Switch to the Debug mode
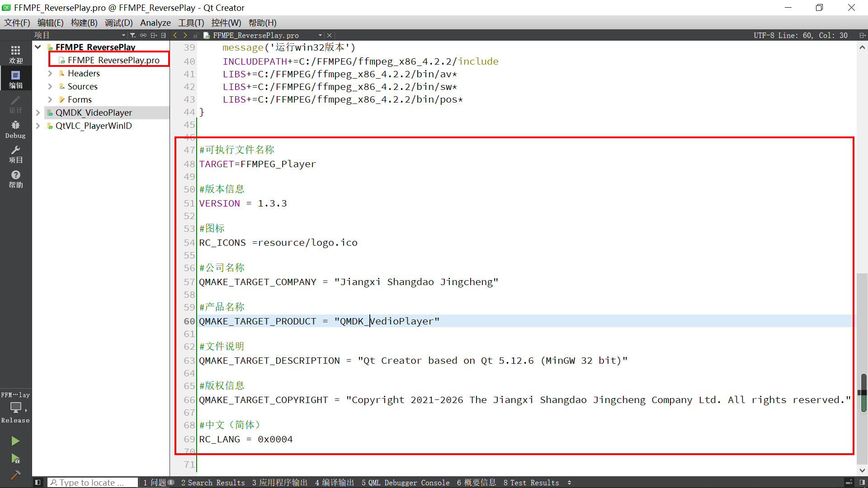 click(15, 129)
